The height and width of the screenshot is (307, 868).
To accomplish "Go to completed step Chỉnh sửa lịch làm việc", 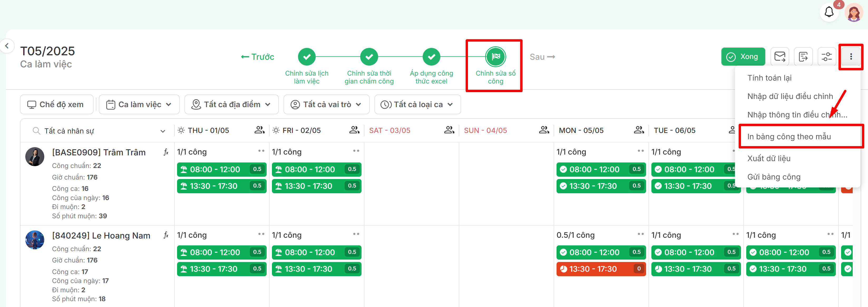I will tap(306, 57).
